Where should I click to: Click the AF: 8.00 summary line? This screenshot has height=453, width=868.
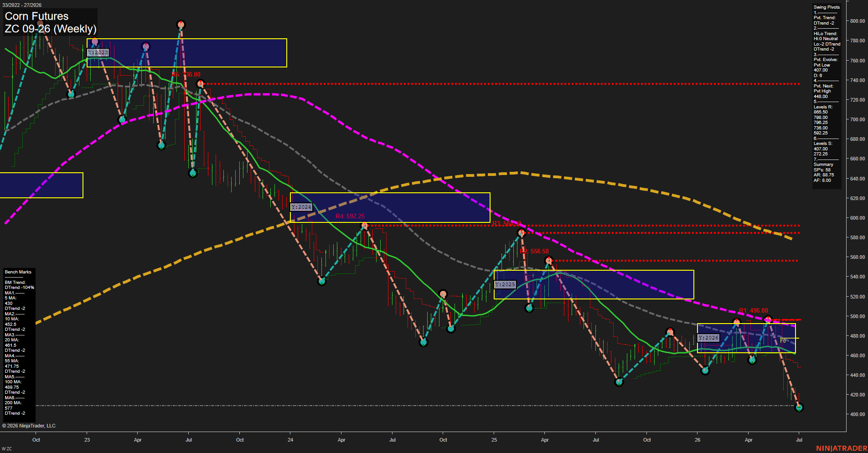click(822, 180)
